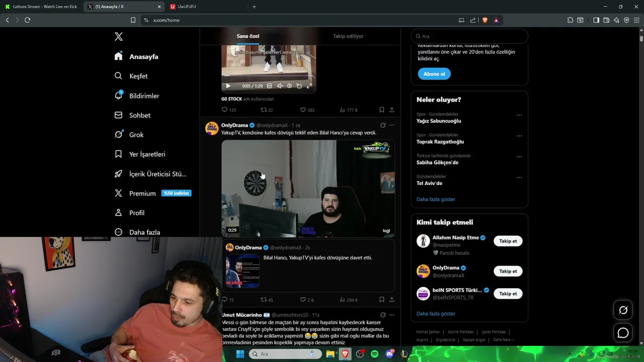
Task: Open Tel Aviv'de trending topic
Action: pos(429,183)
